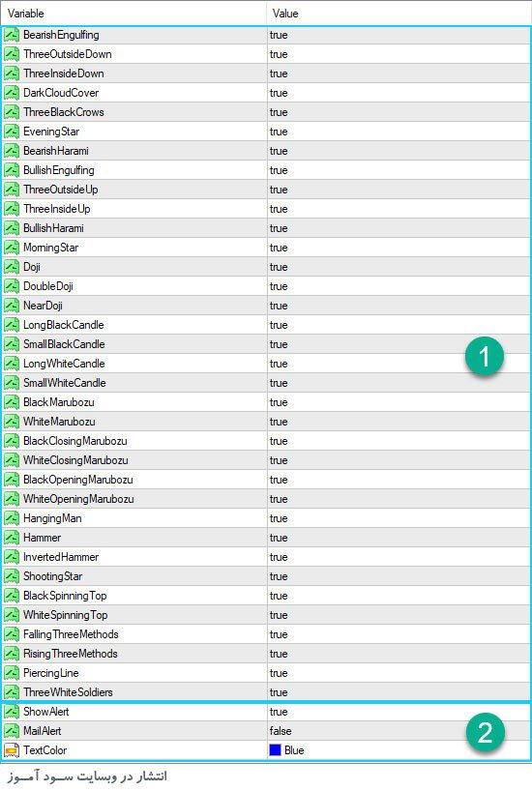This screenshot has height=791, width=532.
Task: Click the Hammer variable icon
Action: (x=12, y=538)
